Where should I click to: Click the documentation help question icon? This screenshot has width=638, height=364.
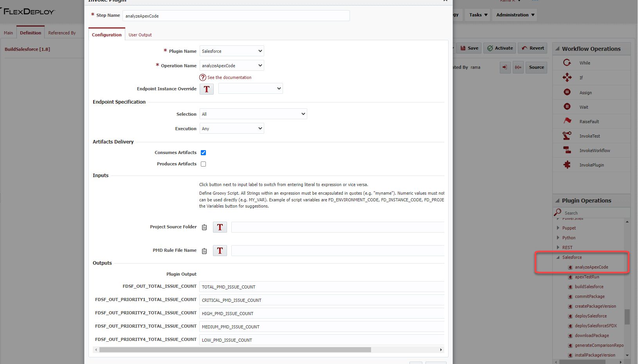coord(203,77)
